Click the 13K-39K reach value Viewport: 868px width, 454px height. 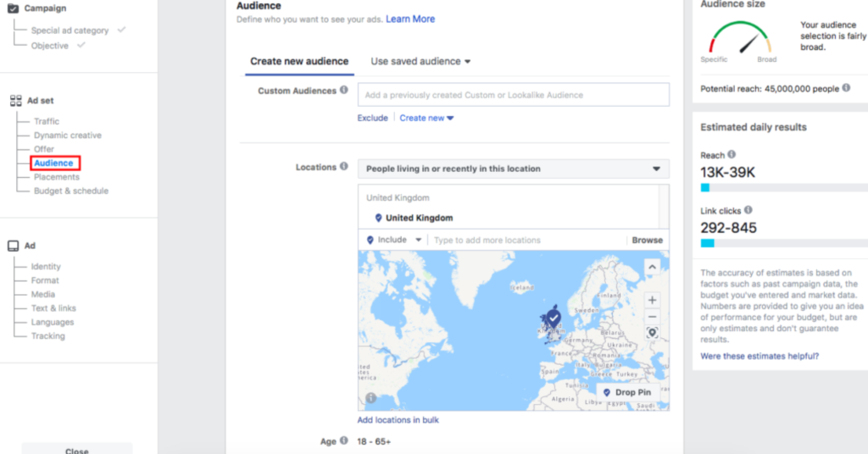tap(727, 173)
